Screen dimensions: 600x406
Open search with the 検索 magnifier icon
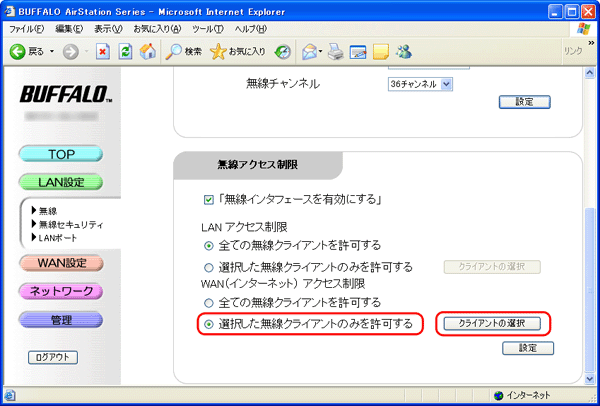pos(183,52)
